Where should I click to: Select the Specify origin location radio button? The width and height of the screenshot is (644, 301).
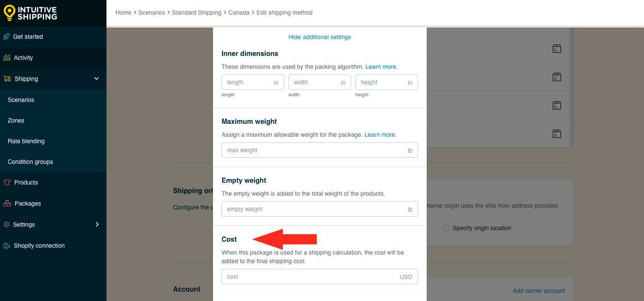[446, 228]
